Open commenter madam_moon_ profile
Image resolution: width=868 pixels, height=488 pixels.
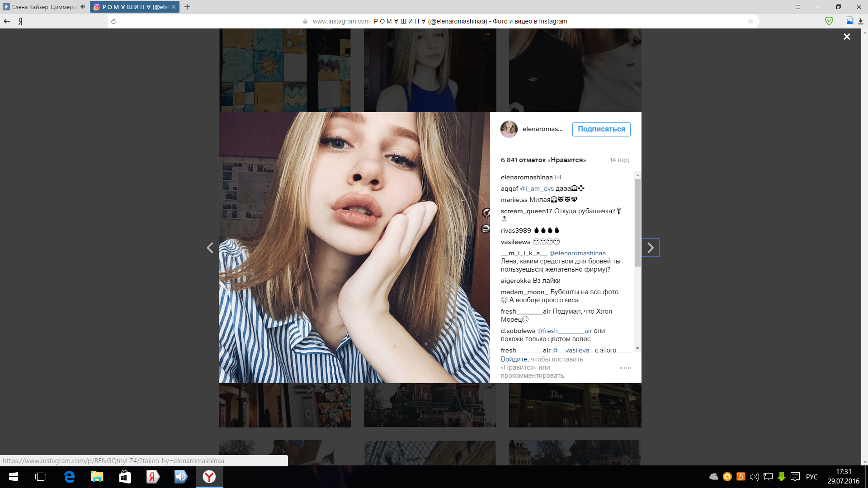[524, 292]
